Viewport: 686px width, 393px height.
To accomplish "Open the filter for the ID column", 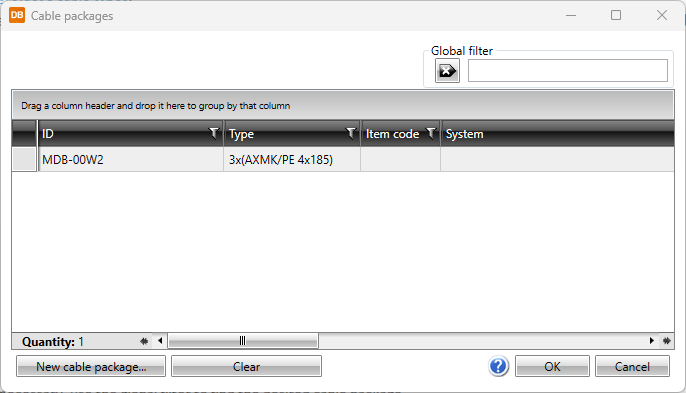I will pyautogui.click(x=214, y=133).
